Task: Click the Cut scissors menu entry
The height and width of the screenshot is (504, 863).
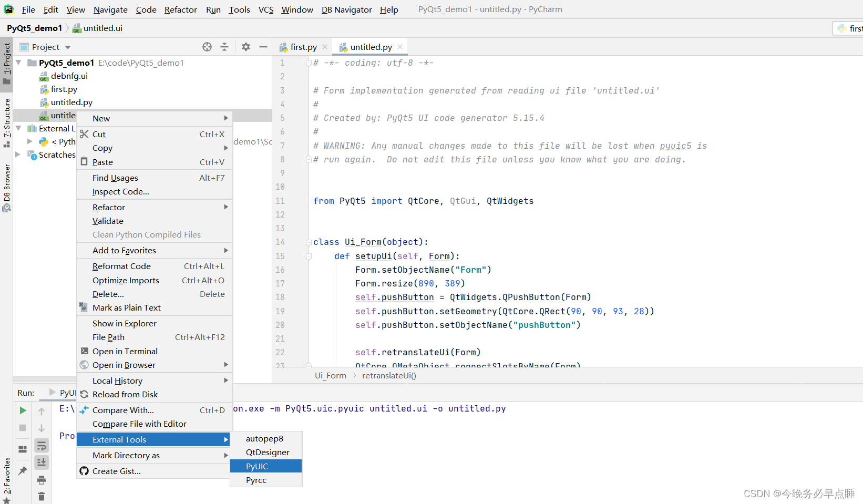Action: (155, 134)
